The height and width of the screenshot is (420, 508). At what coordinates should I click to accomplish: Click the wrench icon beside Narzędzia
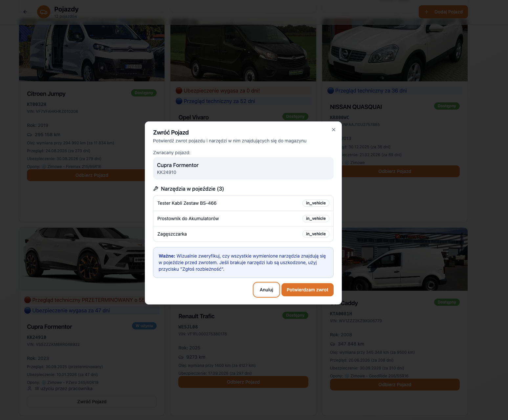coord(156,189)
